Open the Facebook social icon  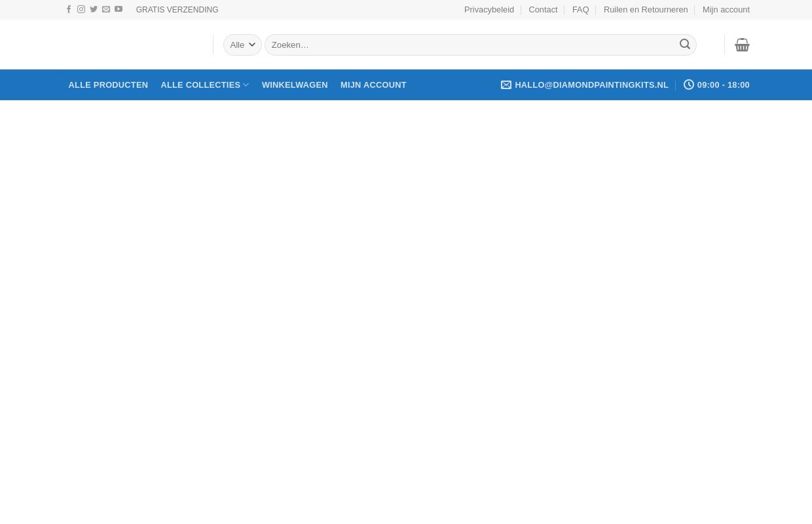click(69, 10)
